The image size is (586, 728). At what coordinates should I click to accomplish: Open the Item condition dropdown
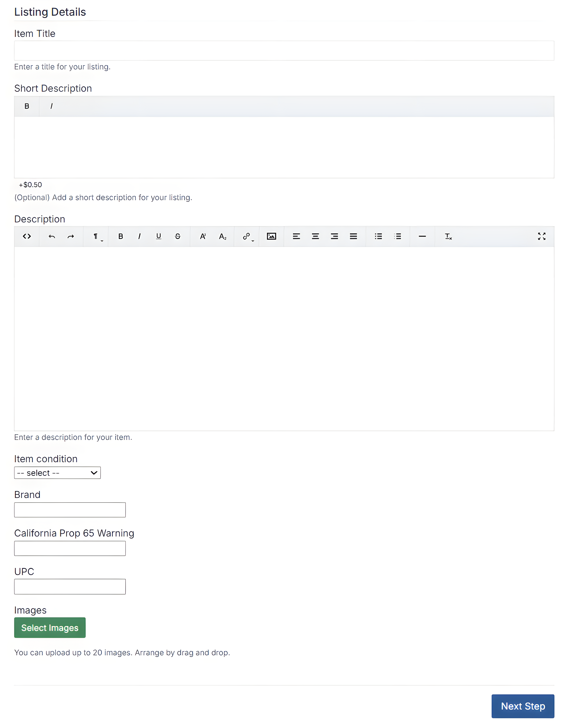click(58, 473)
